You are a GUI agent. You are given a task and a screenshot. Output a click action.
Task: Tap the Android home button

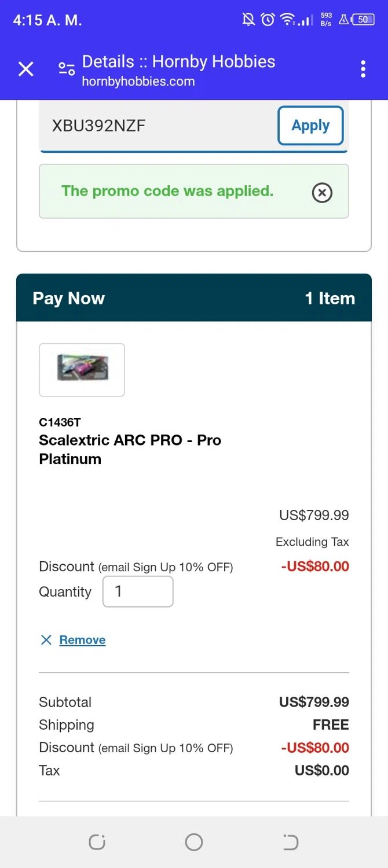194,842
